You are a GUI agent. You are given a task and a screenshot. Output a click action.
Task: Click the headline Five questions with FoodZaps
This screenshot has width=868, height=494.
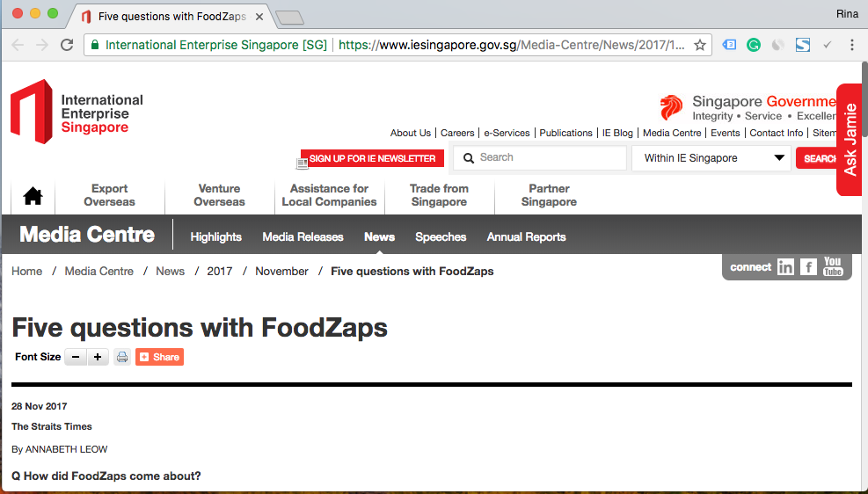coord(200,328)
